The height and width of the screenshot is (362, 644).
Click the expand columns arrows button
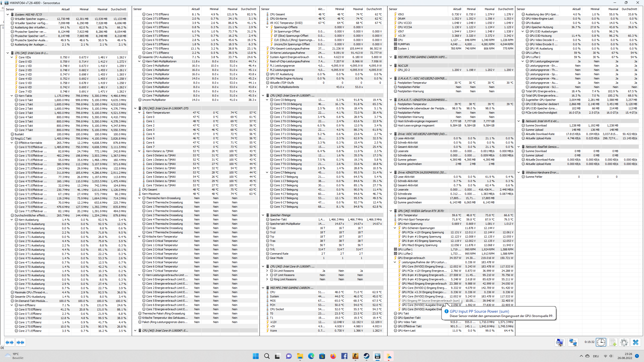pyautogui.click(x=10, y=342)
